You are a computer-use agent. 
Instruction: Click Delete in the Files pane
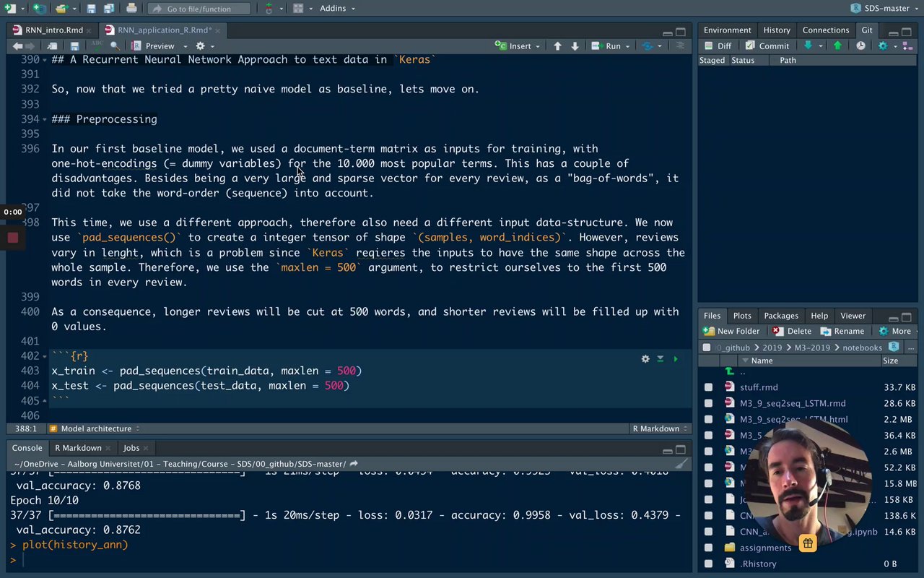(792, 331)
